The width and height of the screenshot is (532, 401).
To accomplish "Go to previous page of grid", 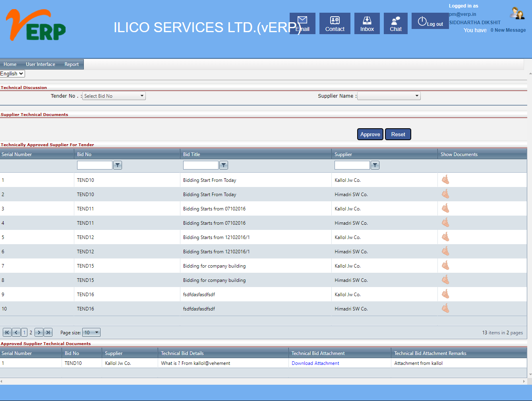I will (x=16, y=332).
